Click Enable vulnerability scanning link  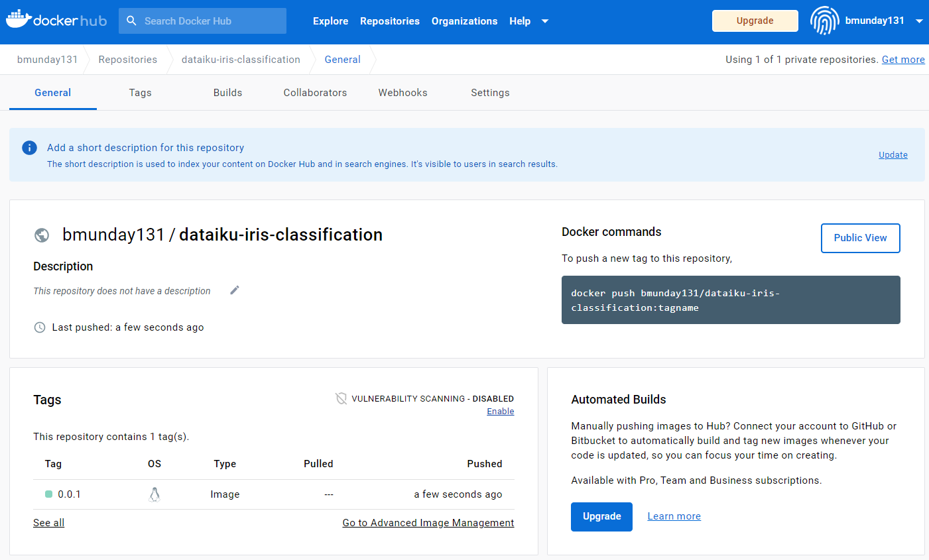(x=501, y=412)
